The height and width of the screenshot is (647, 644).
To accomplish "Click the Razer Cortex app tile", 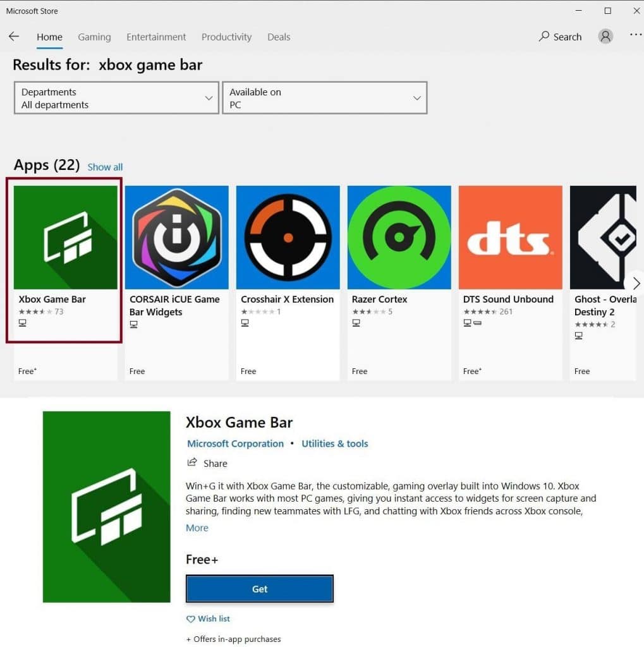I will [x=399, y=237].
